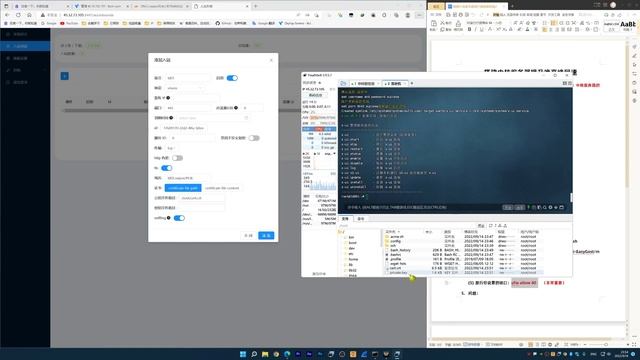
Task: Click the terminal settings gear icon
Action: (550, 207)
